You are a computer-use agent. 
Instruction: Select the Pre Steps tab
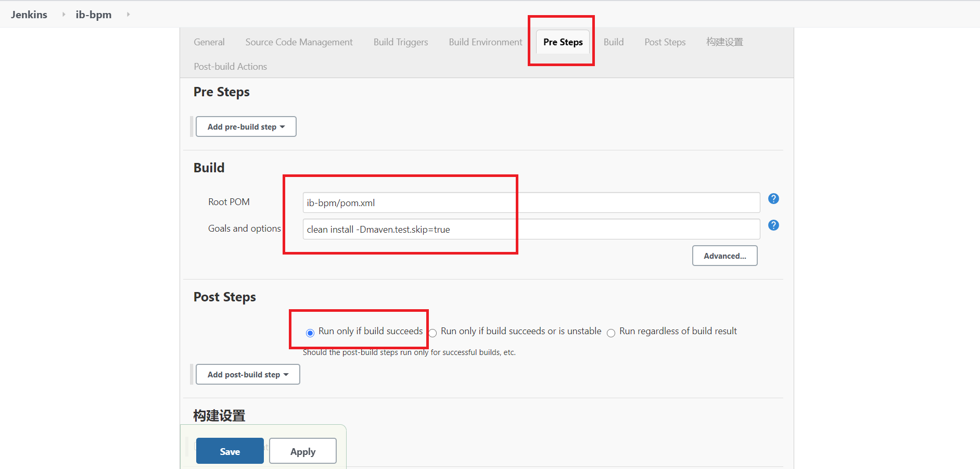[563, 42]
